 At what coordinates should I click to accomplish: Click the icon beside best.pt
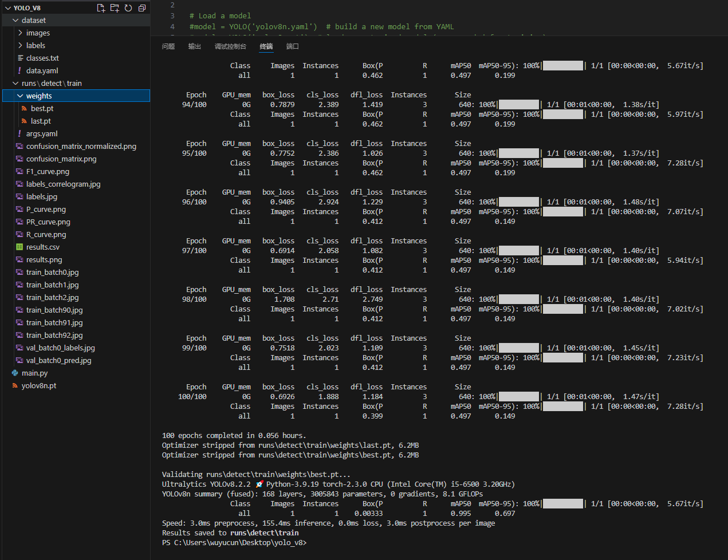coord(25,108)
